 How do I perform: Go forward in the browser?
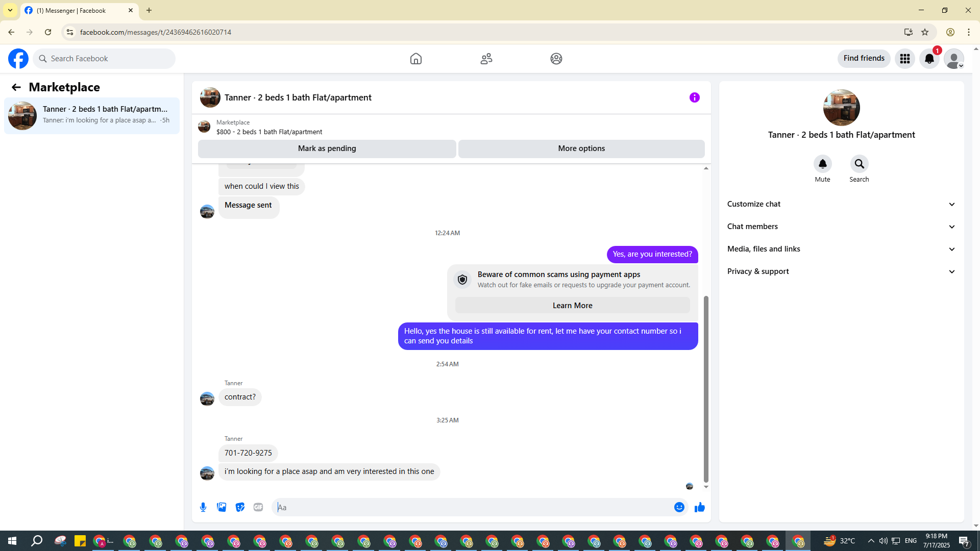click(x=30, y=32)
